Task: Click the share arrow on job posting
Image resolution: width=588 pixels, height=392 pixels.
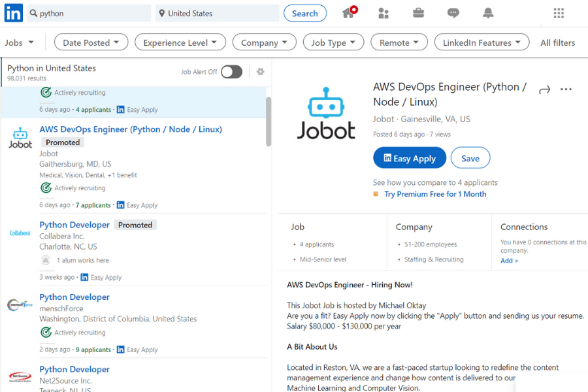Action: (x=545, y=90)
